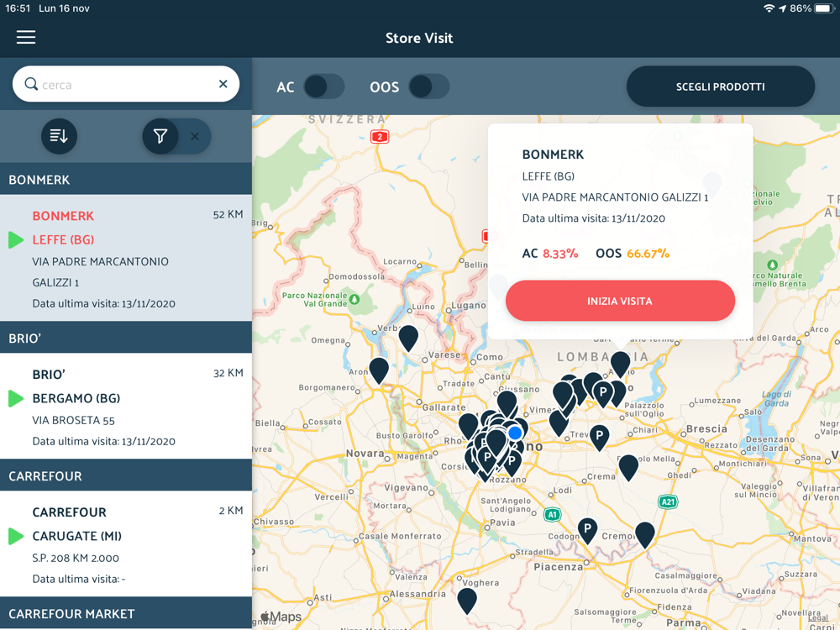This screenshot has height=630, width=840.
Task: Tap the A1 highway shield on map
Action: coord(553,514)
